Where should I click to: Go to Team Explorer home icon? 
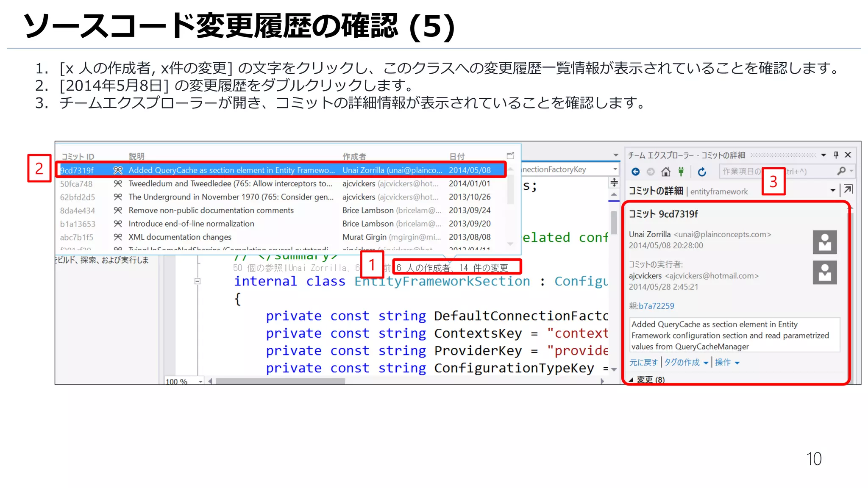click(666, 172)
